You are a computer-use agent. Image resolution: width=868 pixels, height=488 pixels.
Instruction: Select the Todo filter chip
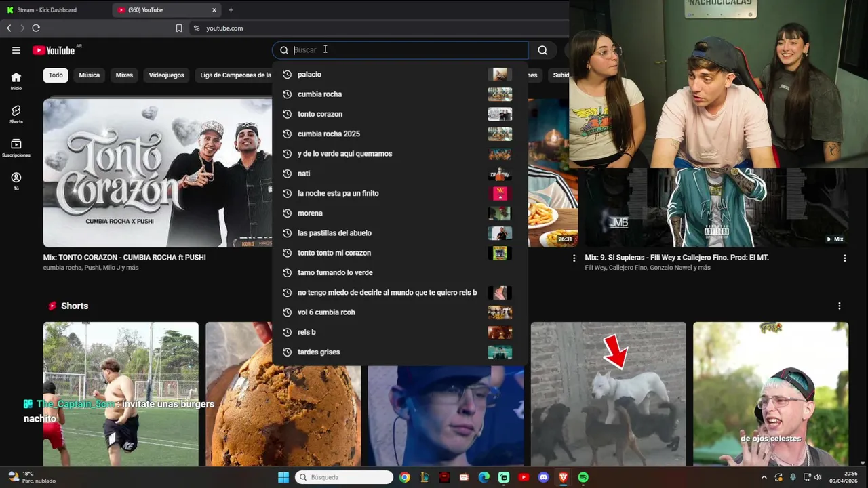tap(56, 75)
